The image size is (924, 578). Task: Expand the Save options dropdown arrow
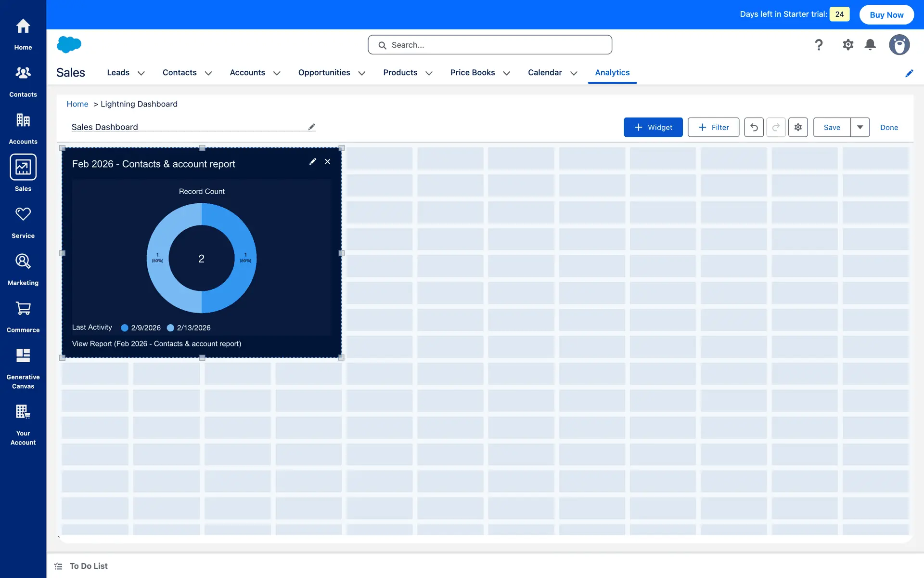[x=860, y=127]
